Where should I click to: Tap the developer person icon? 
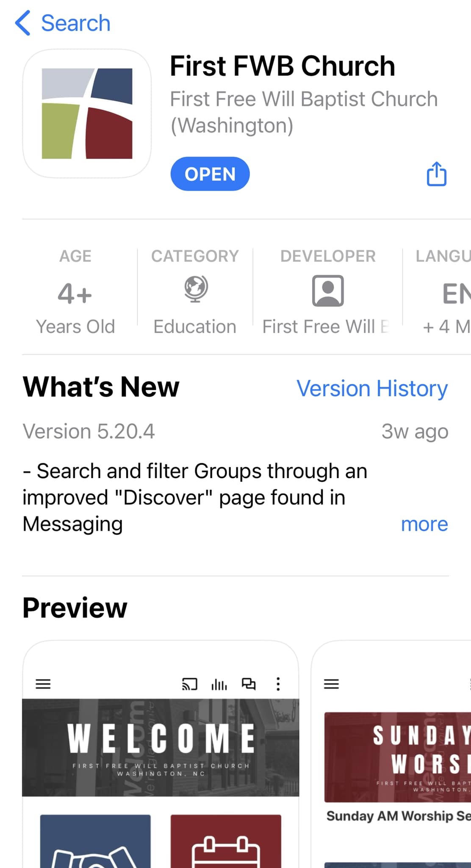[328, 291]
